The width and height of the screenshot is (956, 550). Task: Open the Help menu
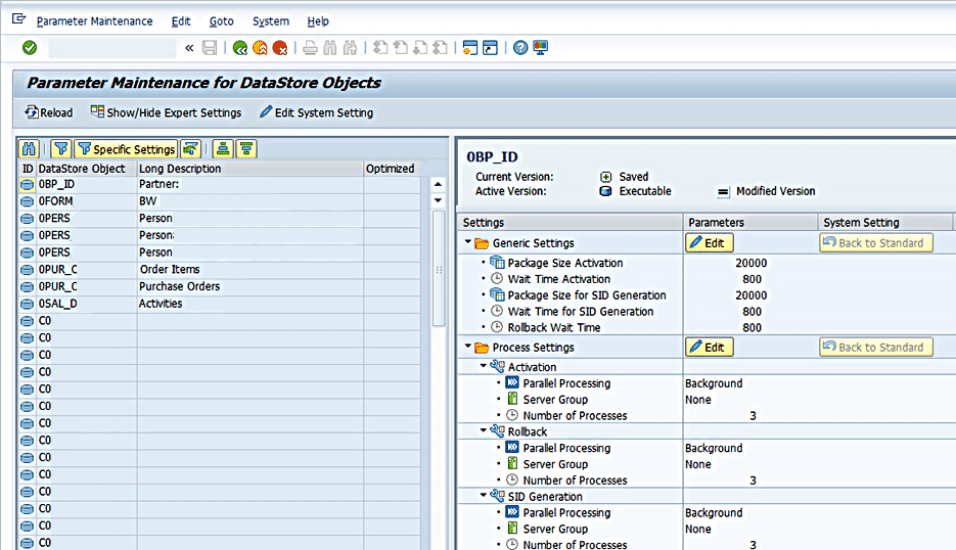click(318, 21)
